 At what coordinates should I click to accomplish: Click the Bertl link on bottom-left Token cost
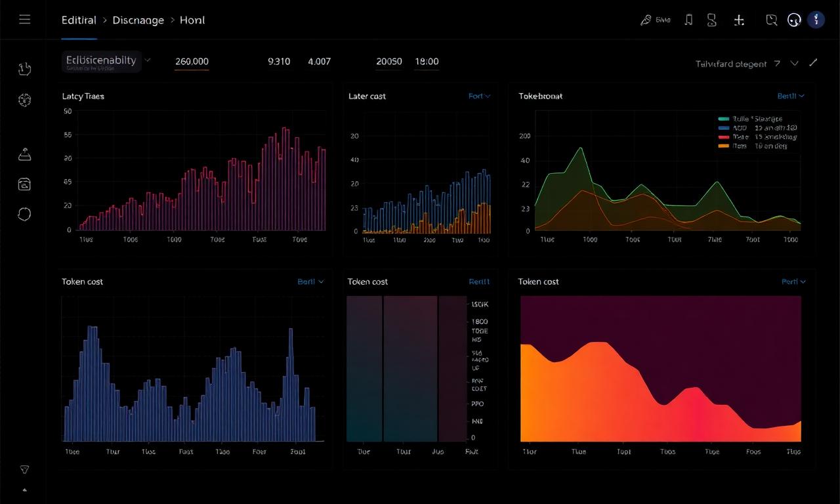(310, 282)
